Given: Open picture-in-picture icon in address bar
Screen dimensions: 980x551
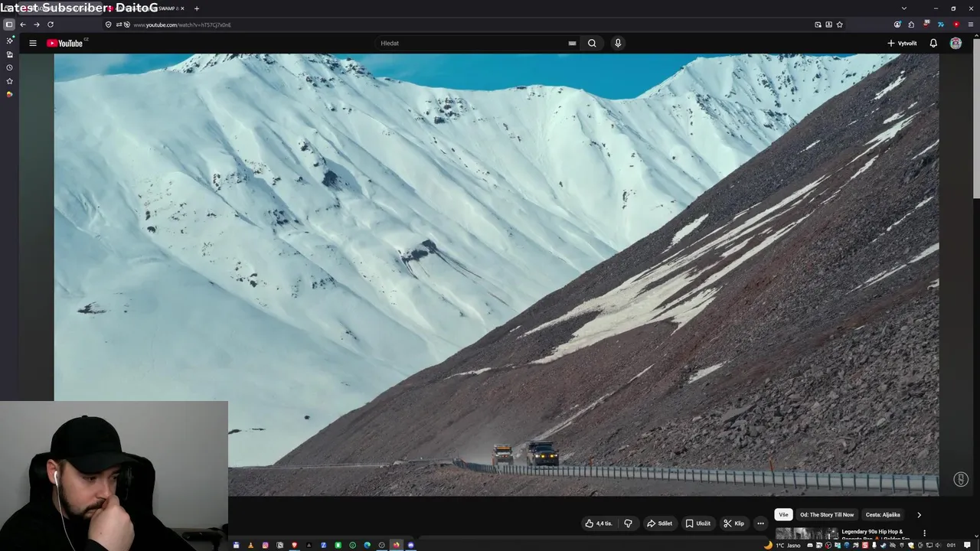Looking at the screenshot, I should pos(818,24).
